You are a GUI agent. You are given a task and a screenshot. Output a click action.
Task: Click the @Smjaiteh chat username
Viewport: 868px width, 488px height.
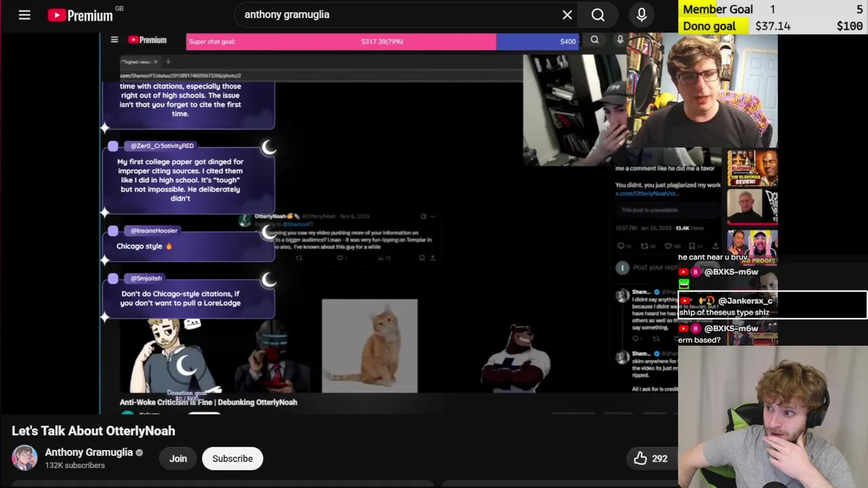coord(146,278)
